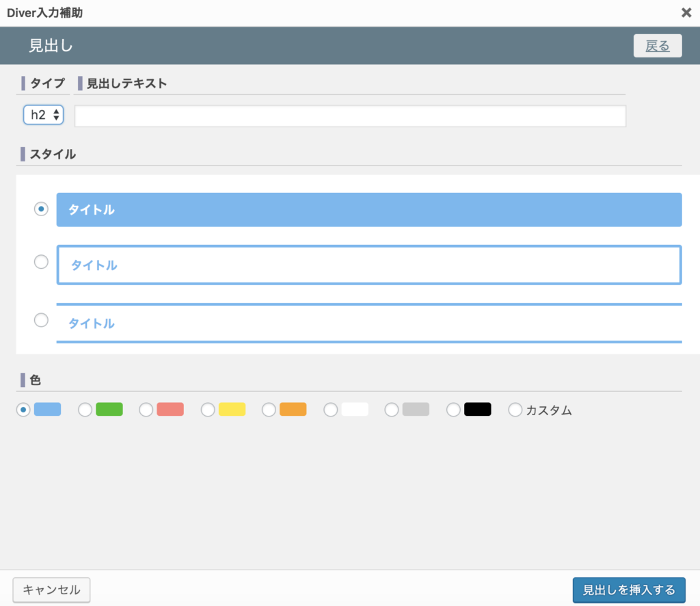
Task: Select the orange color swatch
Action: [x=293, y=410]
